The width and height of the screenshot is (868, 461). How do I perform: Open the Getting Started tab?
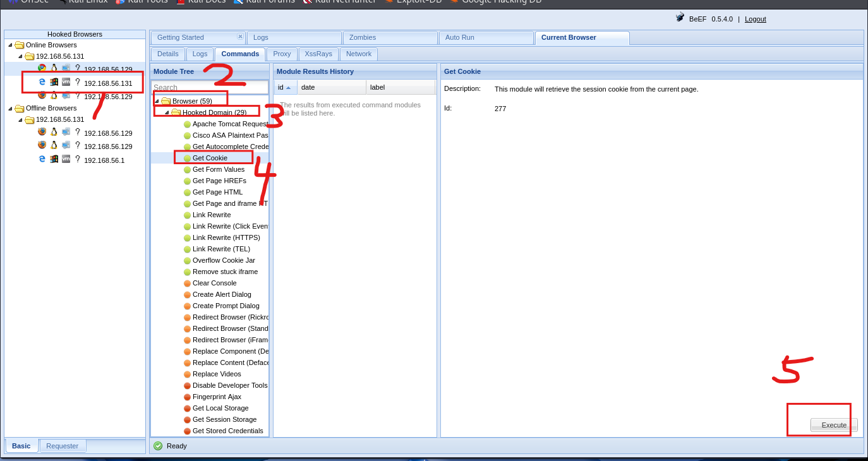197,38
